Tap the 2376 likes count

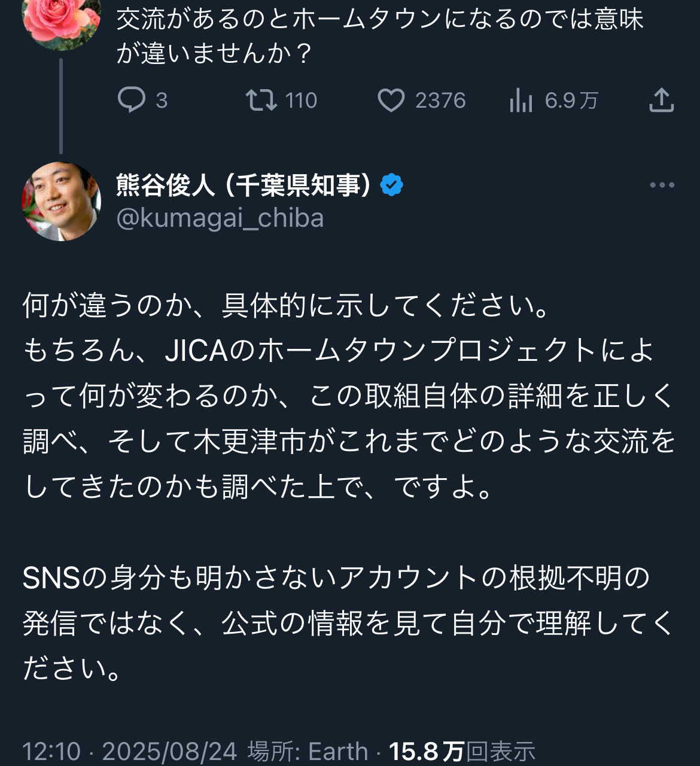tap(440, 100)
